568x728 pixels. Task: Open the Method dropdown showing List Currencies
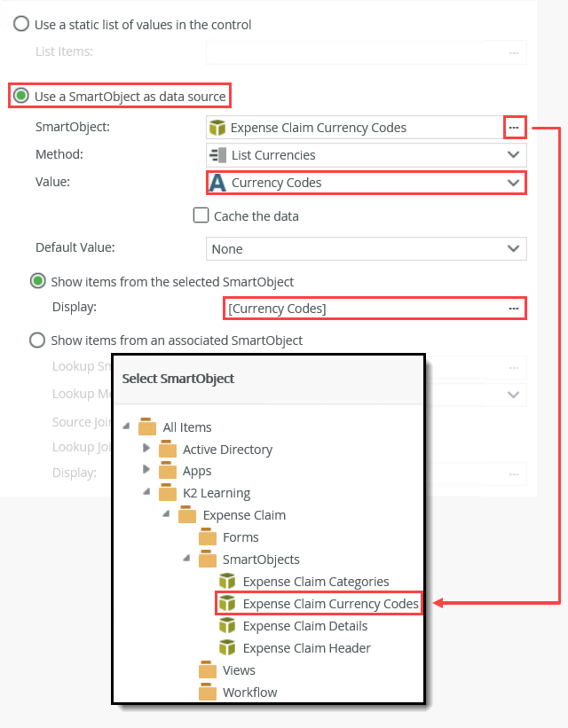tap(511, 155)
